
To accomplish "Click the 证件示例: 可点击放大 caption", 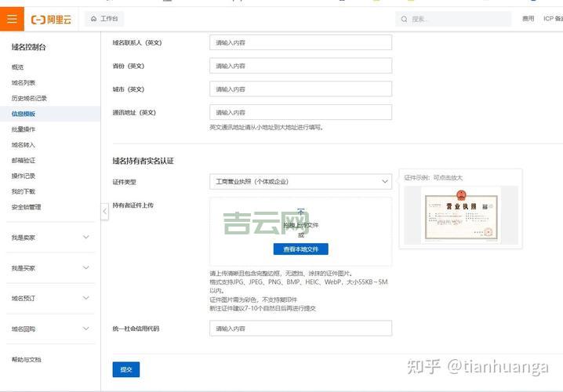I will point(434,178).
